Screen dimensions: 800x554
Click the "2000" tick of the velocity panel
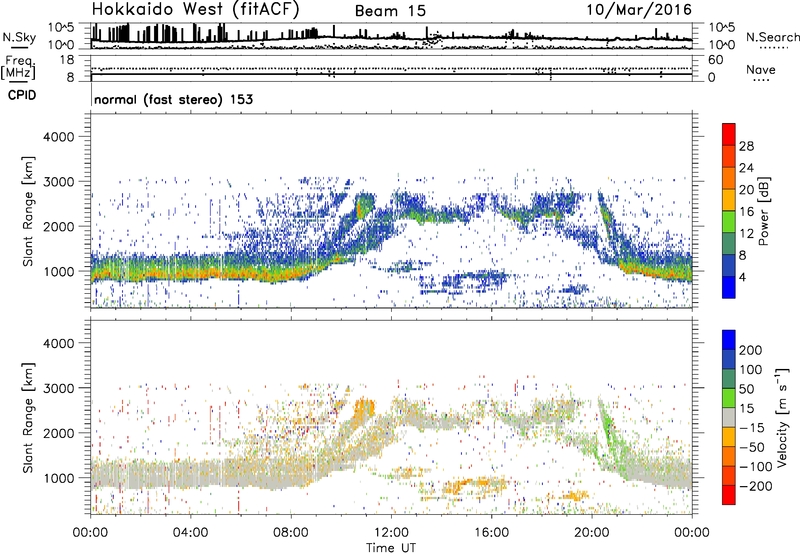tap(59, 433)
